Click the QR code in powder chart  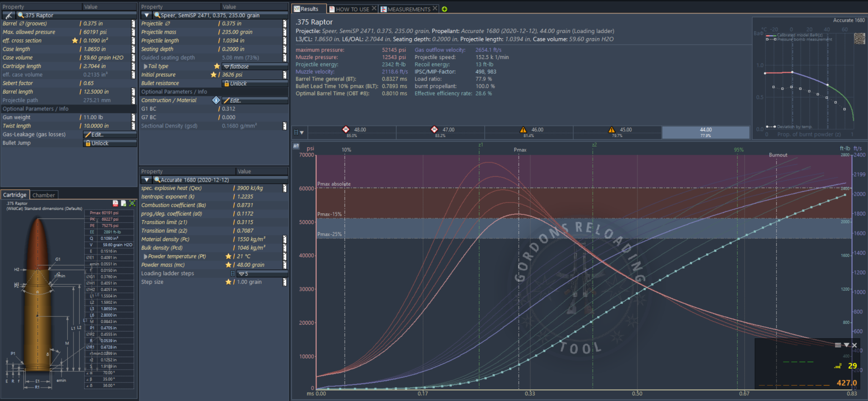(x=860, y=39)
